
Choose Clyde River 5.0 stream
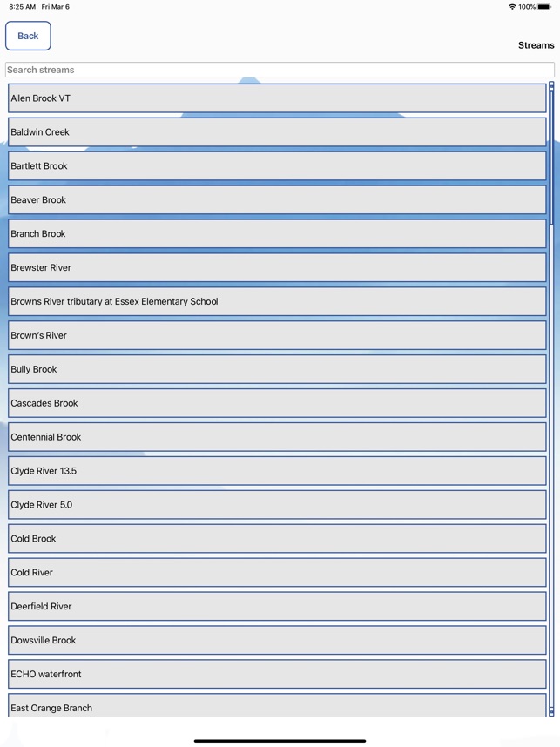click(277, 505)
